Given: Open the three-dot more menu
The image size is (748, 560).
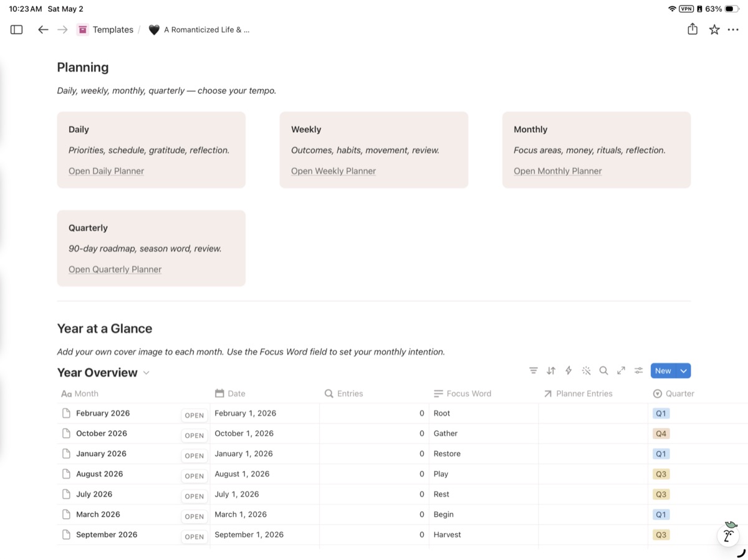Looking at the screenshot, I should (733, 29).
